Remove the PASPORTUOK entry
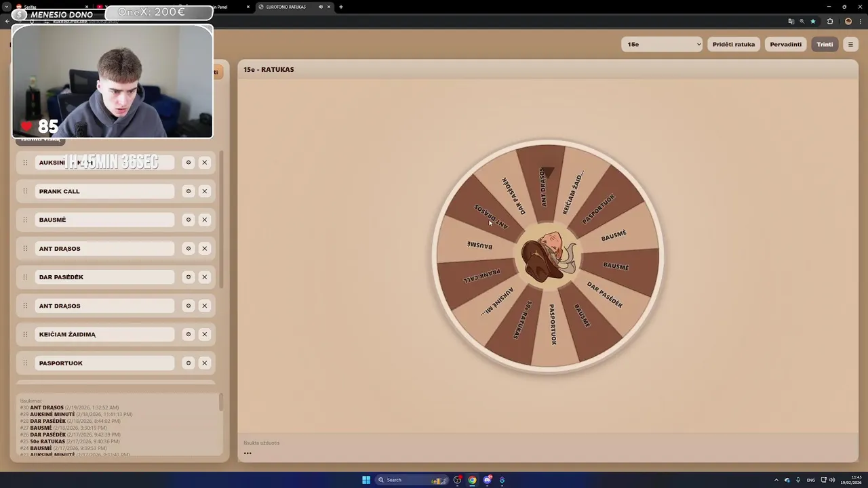 tap(204, 363)
